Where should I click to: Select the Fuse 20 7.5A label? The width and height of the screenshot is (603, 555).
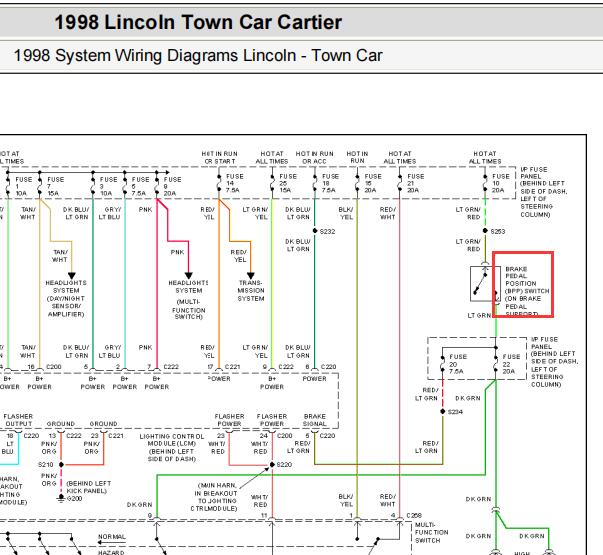pos(458,364)
